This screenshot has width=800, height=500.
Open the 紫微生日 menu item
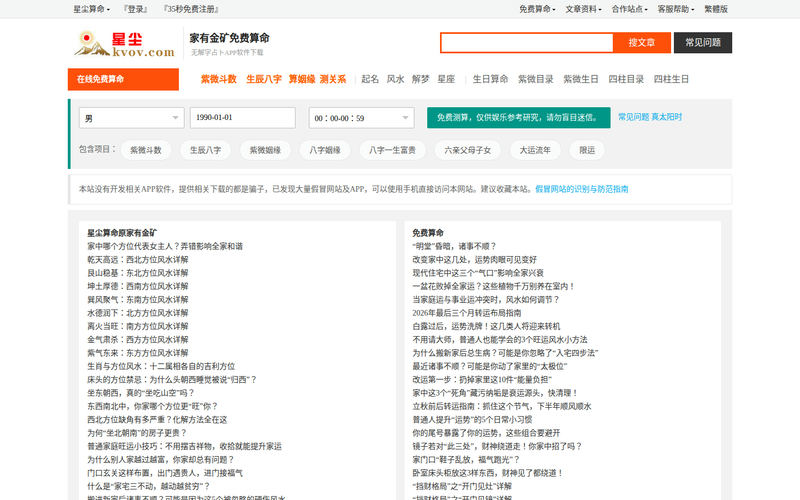click(x=581, y=79)
